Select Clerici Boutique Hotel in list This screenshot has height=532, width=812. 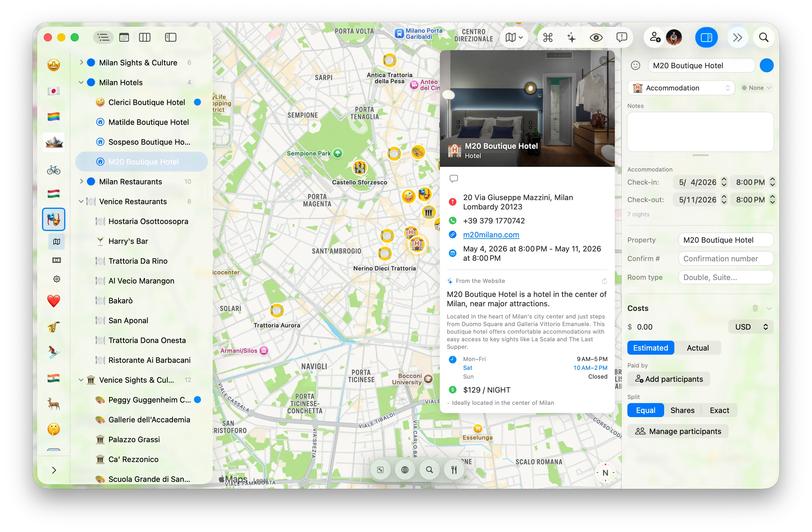tap(141, 102)
